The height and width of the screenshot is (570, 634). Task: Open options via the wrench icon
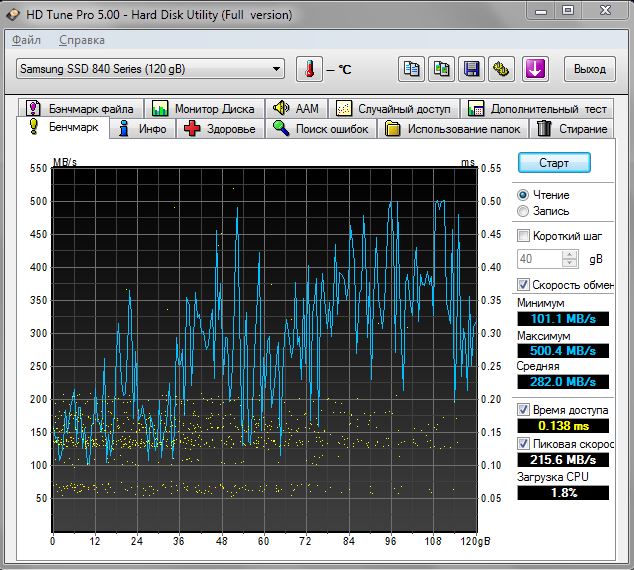(501, 69)
